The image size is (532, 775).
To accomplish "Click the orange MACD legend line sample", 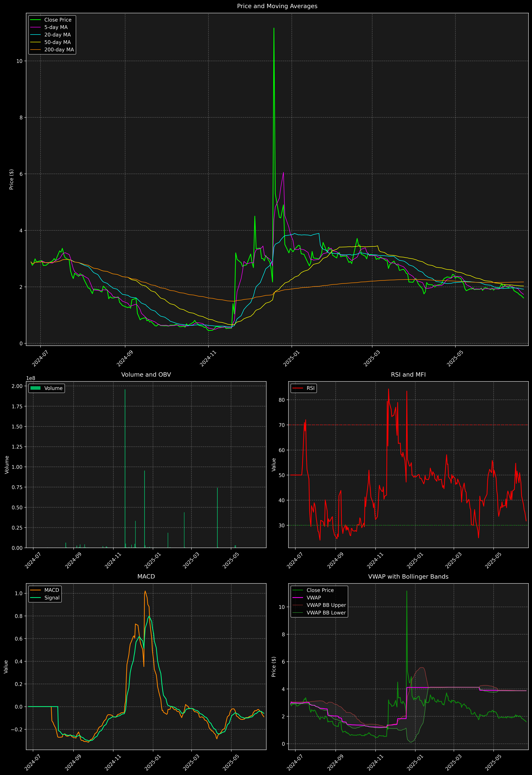I will coord(35,590).
